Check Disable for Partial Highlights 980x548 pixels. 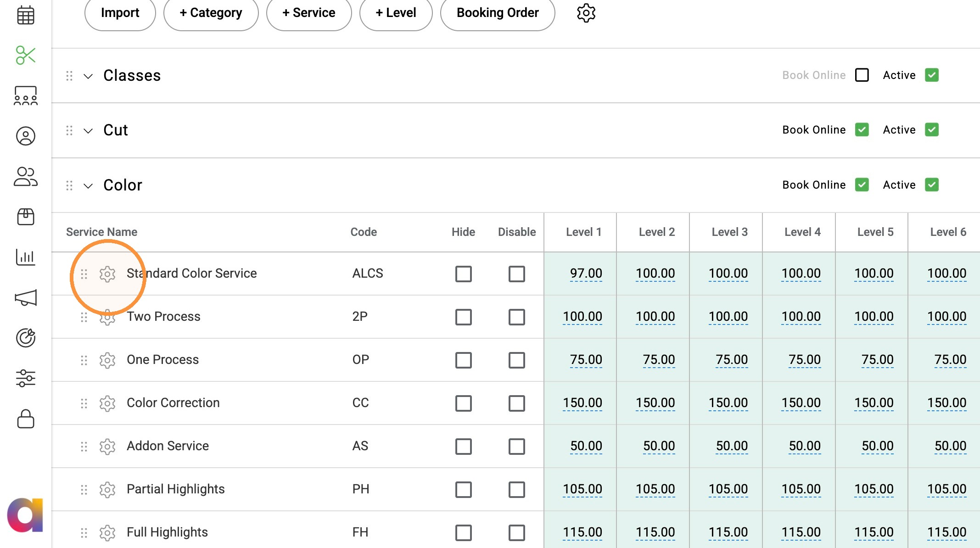click(x=517, y=490)
